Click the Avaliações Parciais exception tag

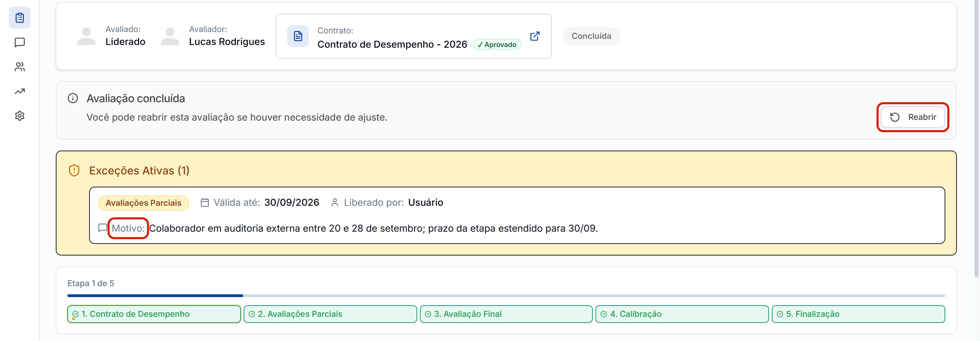(x=143, y=203)
